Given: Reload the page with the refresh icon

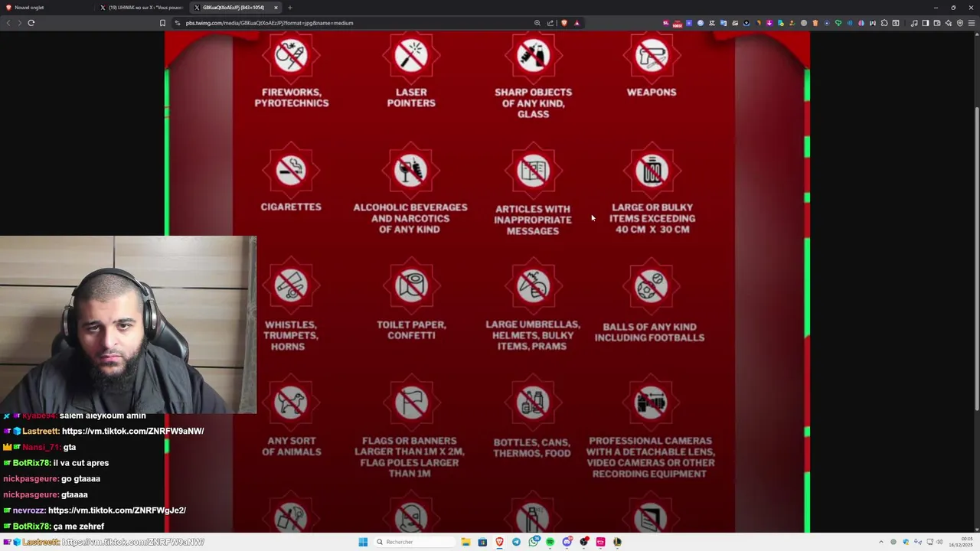Looking at the screenshot, I should pyautogui.click(x=31, y=23).
